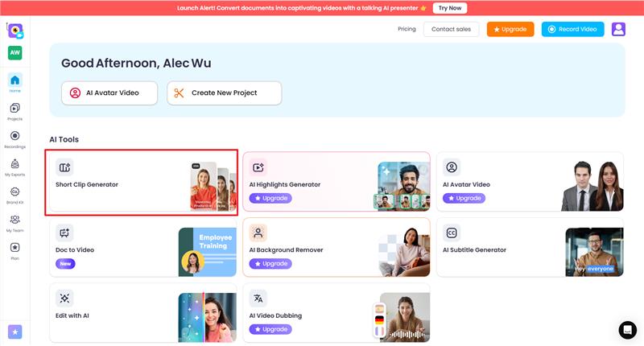
Task: Open My Exports sidebar icon
Action: (14, 167)
